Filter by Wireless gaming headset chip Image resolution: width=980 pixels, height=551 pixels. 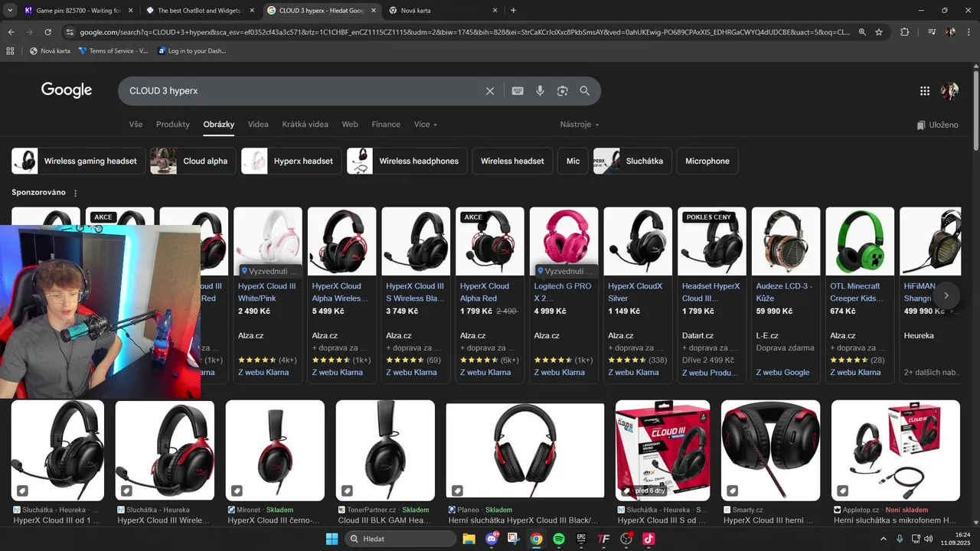78,161
